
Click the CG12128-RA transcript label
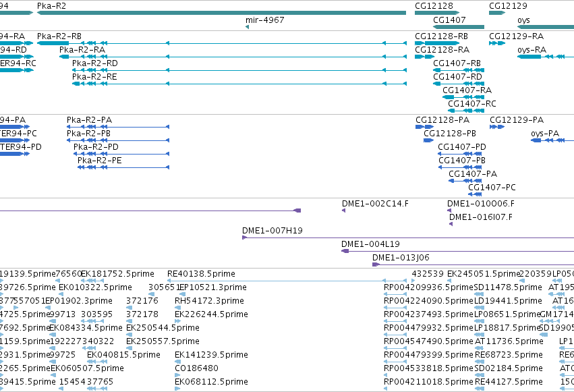(442, 50)
